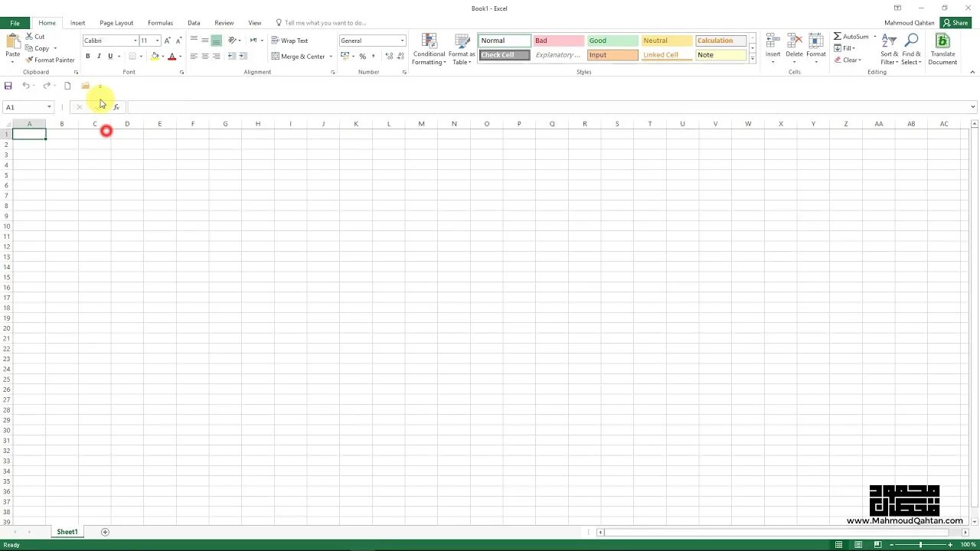
Task: Open the File tab
Action: tap(15, 23)
